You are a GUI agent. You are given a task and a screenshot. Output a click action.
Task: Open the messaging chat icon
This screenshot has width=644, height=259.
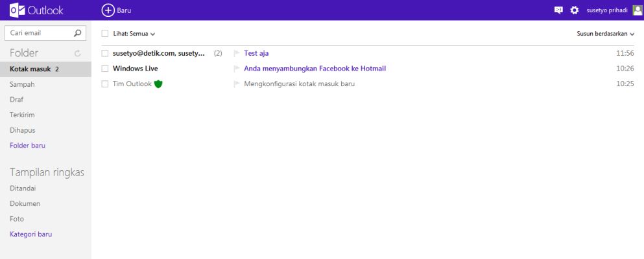point(558,10)
